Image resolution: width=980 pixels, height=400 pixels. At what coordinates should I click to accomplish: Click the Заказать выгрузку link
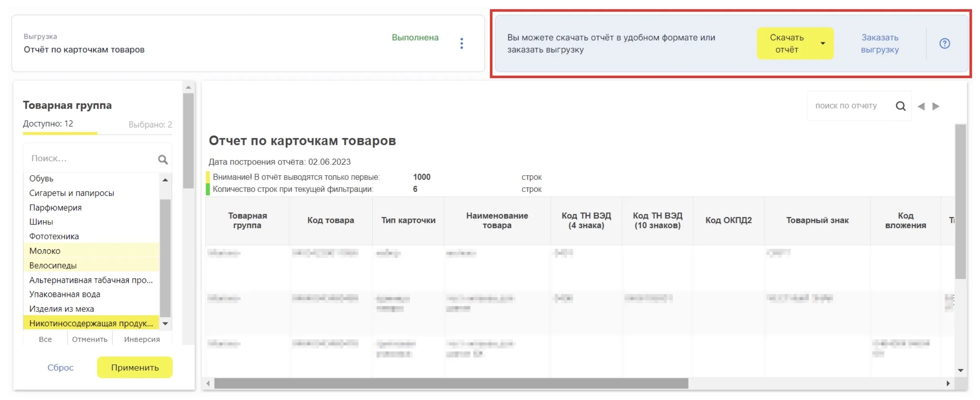point(880,43)
